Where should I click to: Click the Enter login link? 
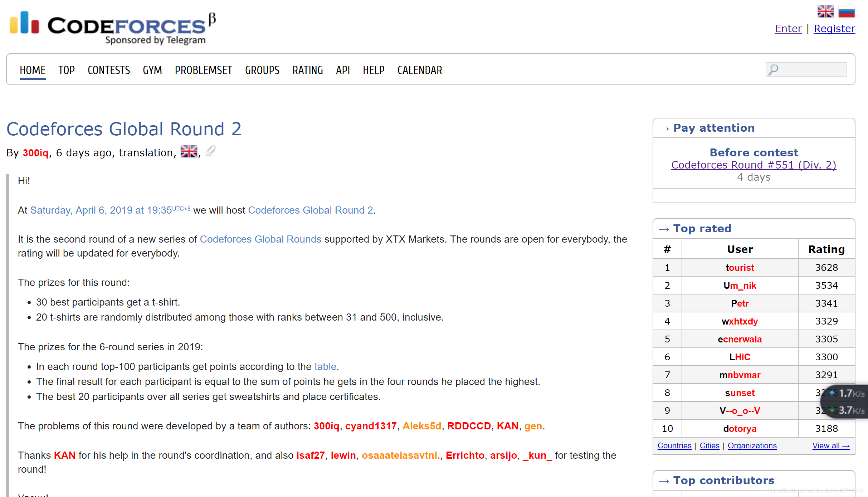tap(788, 29)
